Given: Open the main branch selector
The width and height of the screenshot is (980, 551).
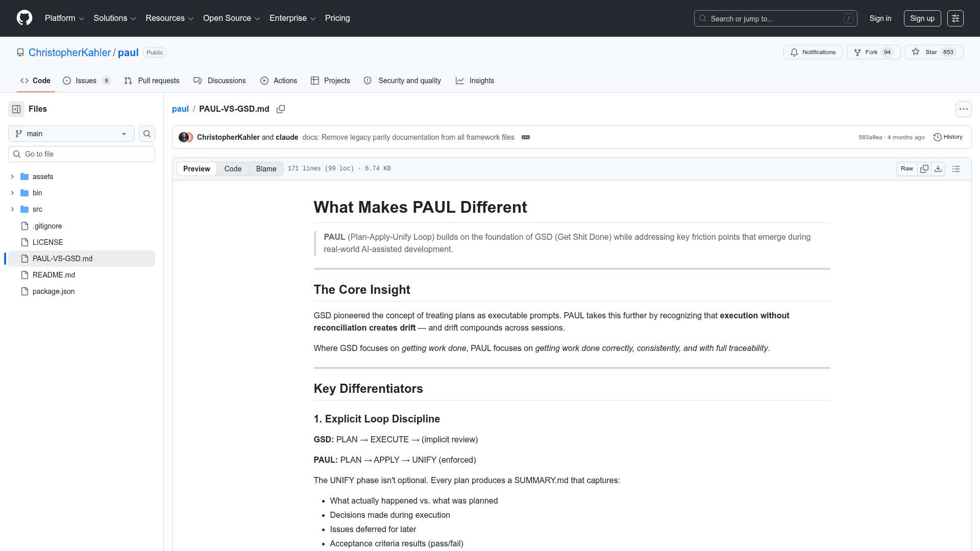Looking at the screenshot, I should pos(71,134).
